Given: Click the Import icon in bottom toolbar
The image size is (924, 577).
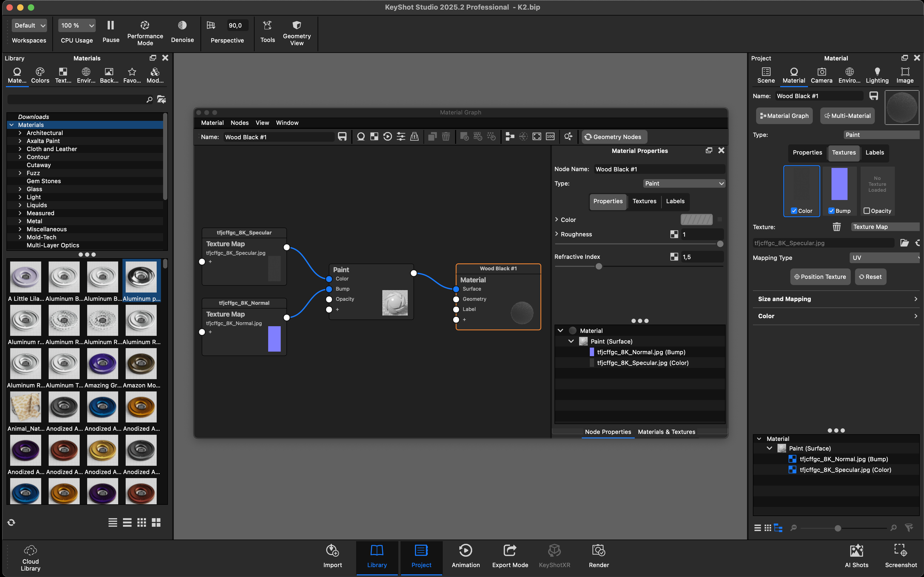Looking at the screenshot, I should (x=332, y=550).
